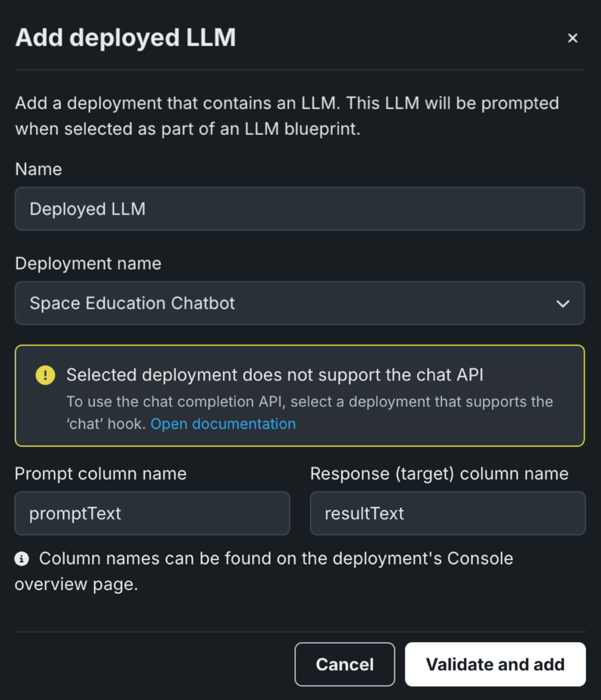The width and height of the screenshot is (601, 700).
Task: Click the promptText input field
Action: (x=152, y=513)
